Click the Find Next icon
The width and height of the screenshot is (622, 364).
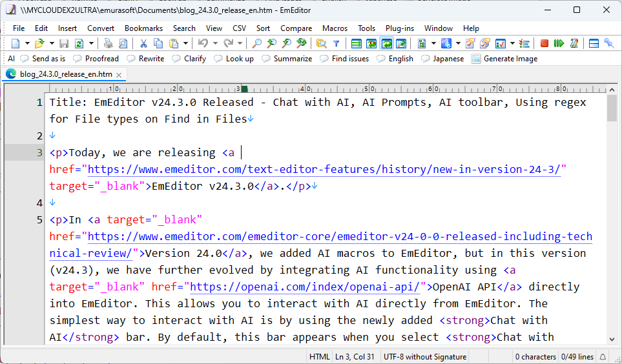pyautogui.click(x=272, y=43)
